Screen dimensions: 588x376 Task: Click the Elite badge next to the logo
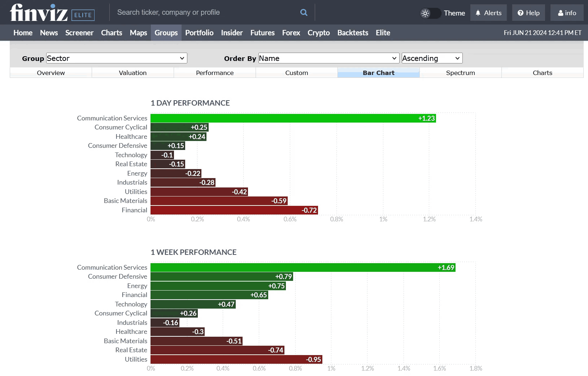click(x=83, y=15)
